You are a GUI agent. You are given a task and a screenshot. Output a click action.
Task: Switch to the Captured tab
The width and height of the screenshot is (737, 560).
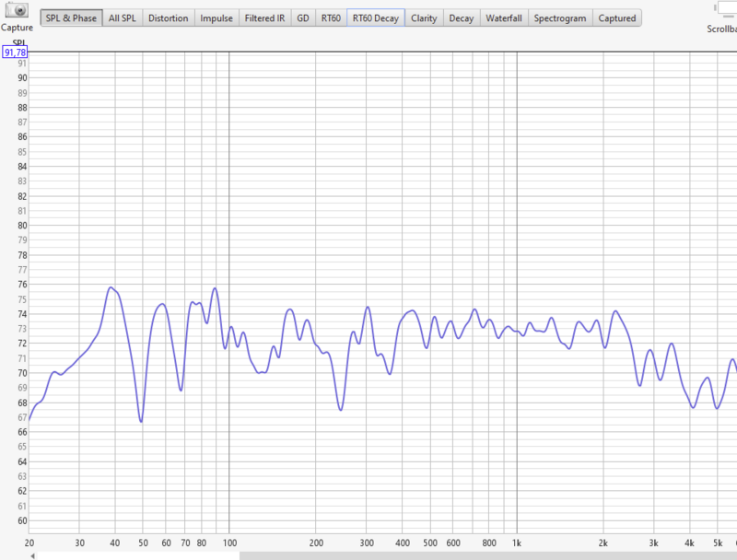(x=616, y=18)
